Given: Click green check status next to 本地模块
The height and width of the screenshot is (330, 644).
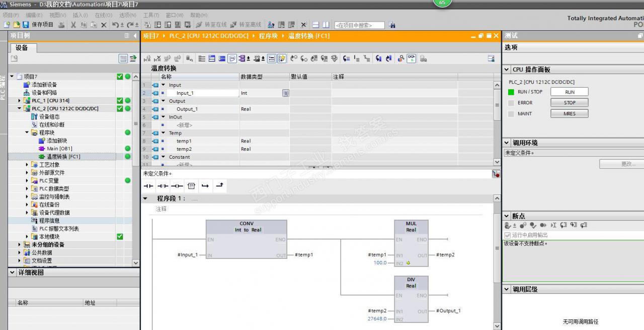Looking at the screenshot, I should click(x=120, y=236).
